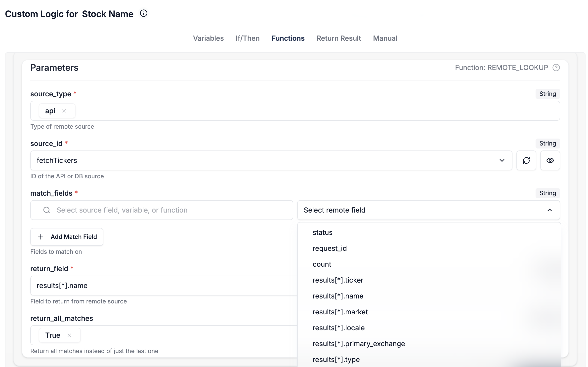Click the Parameters heading
This screenshot has height=367, width=588.
pyautogui.click(x=54, y=68)
